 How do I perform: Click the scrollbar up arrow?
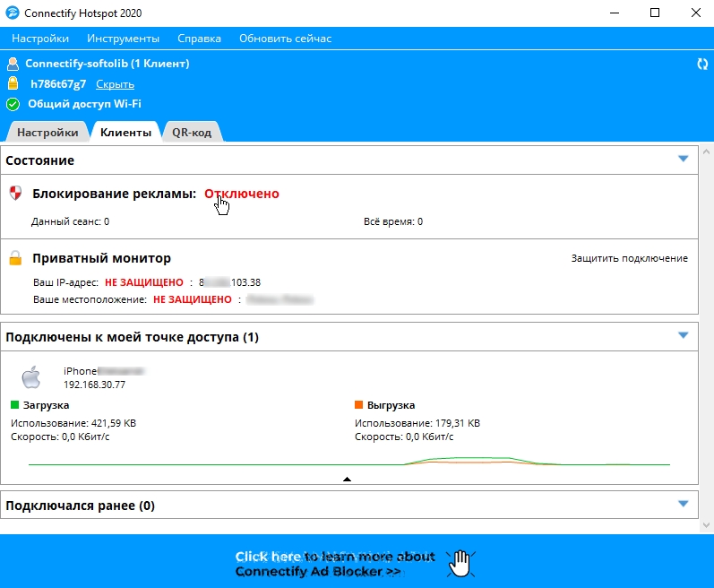[x=706, y=152]
